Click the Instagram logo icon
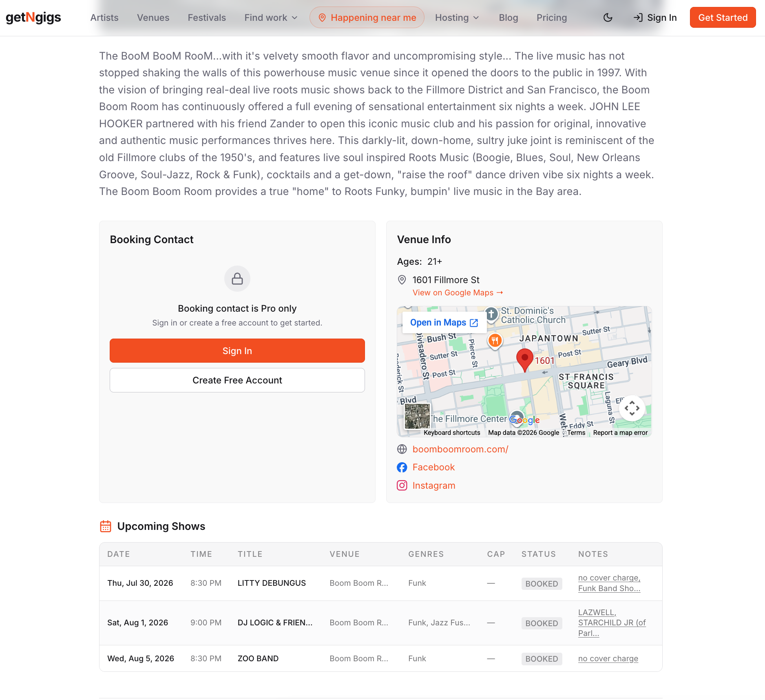 coord(402,485)
